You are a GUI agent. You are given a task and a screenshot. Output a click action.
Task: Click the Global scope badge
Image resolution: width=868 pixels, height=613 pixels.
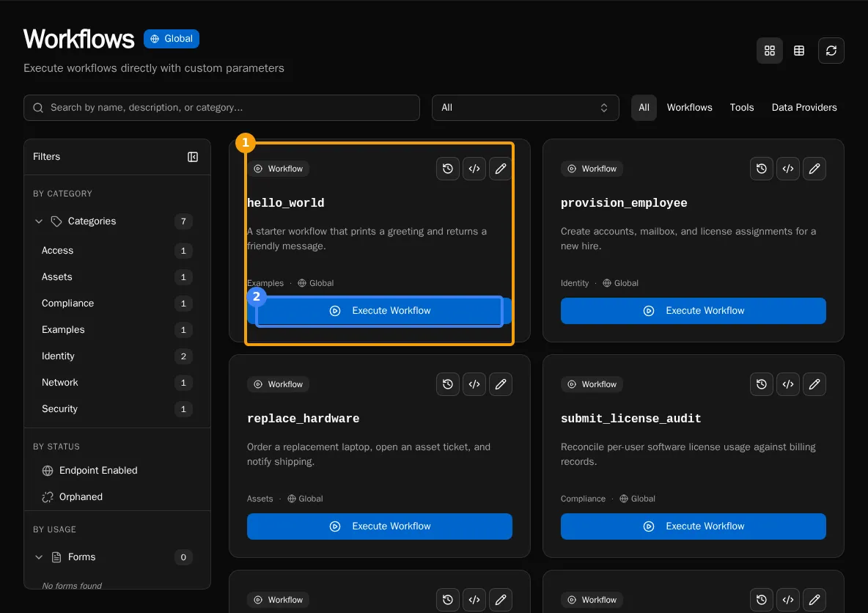[172, 39]
